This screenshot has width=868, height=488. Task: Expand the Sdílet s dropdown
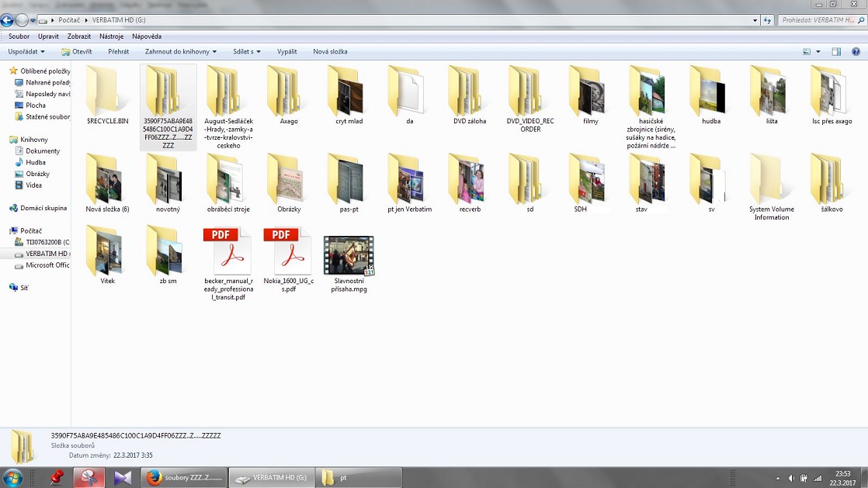click(247, 52)
